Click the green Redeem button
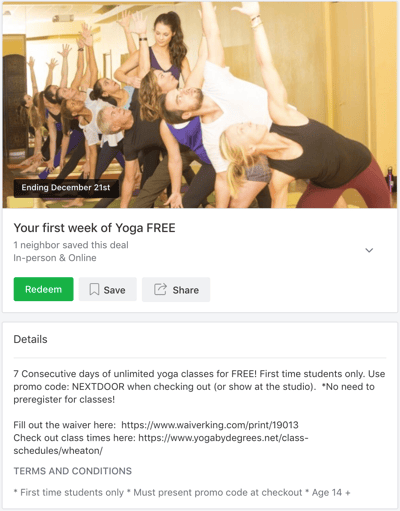The height and width of the screenshot is (511, 400). (43, 289)
